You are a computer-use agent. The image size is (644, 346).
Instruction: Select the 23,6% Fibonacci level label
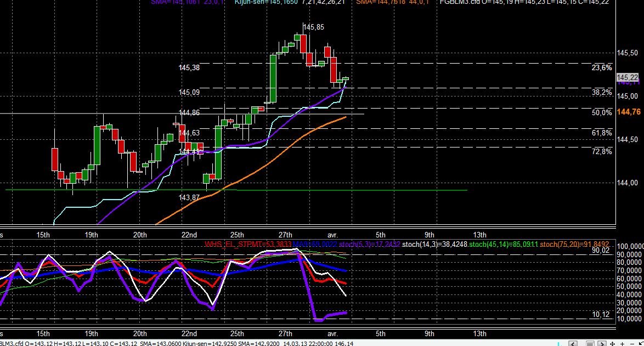click(602, 68)
